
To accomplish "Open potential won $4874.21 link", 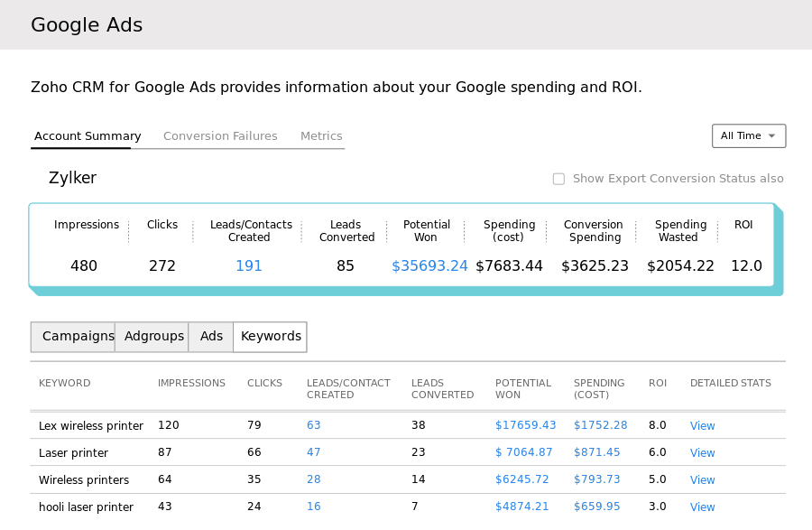I will pyautogui.click(x=521, y=507).
